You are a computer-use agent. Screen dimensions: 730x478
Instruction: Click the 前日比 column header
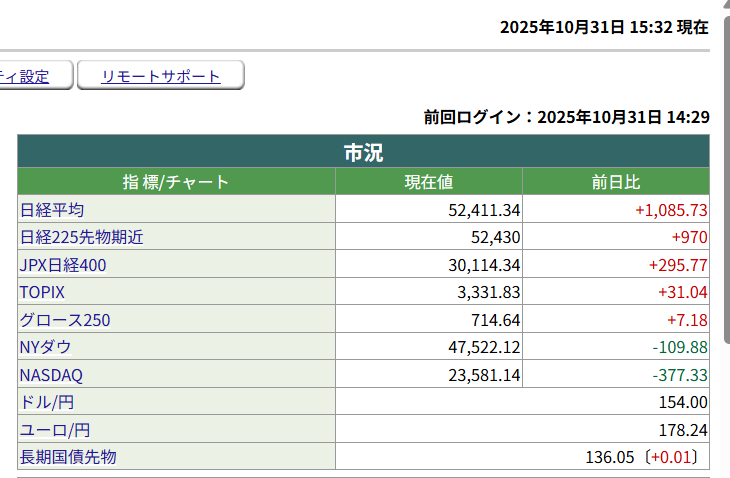coord(615,182)
